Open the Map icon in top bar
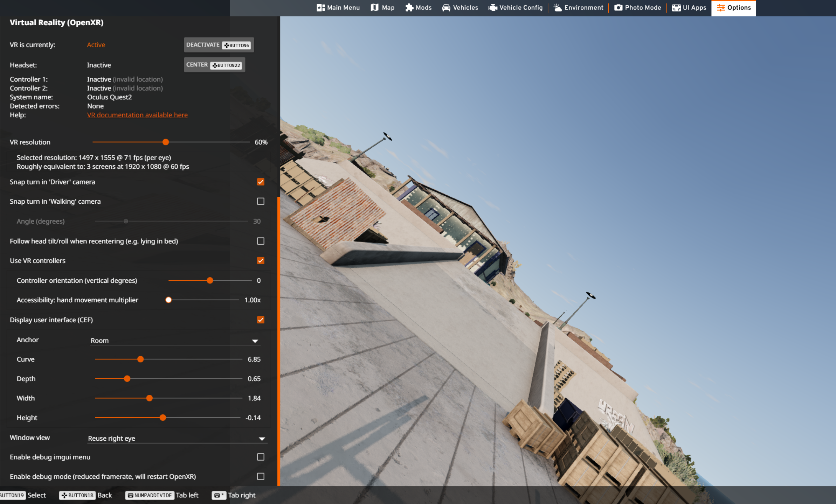This screenshot has width=836, height=504. (374, 8)
